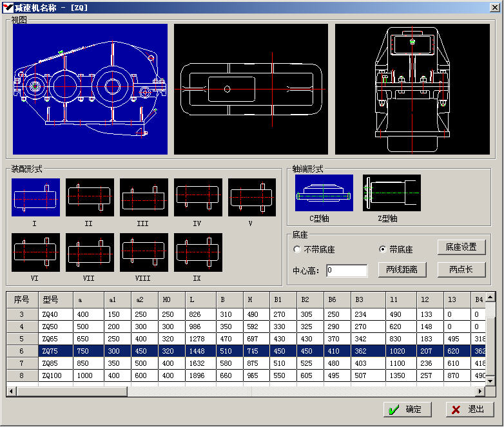The height and width of the screenshot is (427, 504).
Task: Click the 两点长 button
Action: pyautogui.click(x=461, y=269)
